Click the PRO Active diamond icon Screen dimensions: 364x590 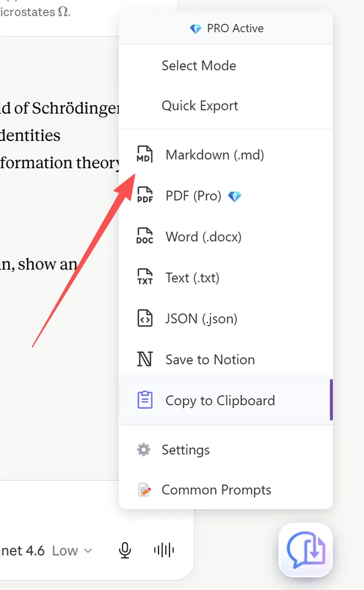pyautogui.click(x=195, y=28)
